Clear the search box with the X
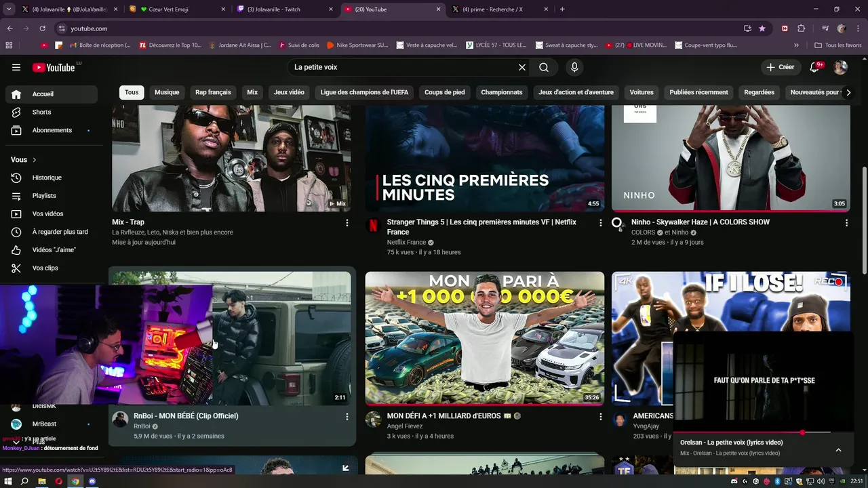The height and width of the screenshot is (488, 868). tap(522, 67)
